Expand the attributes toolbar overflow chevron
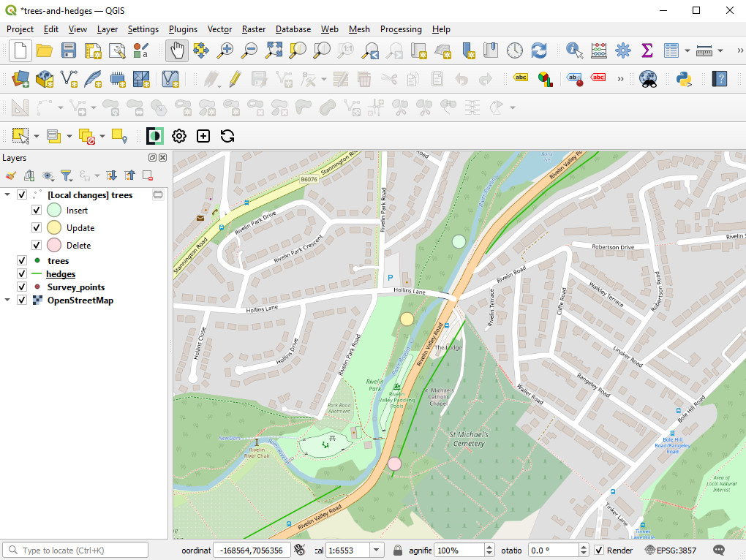The height and width of the screenshot is (560, 746). (740, 50)
